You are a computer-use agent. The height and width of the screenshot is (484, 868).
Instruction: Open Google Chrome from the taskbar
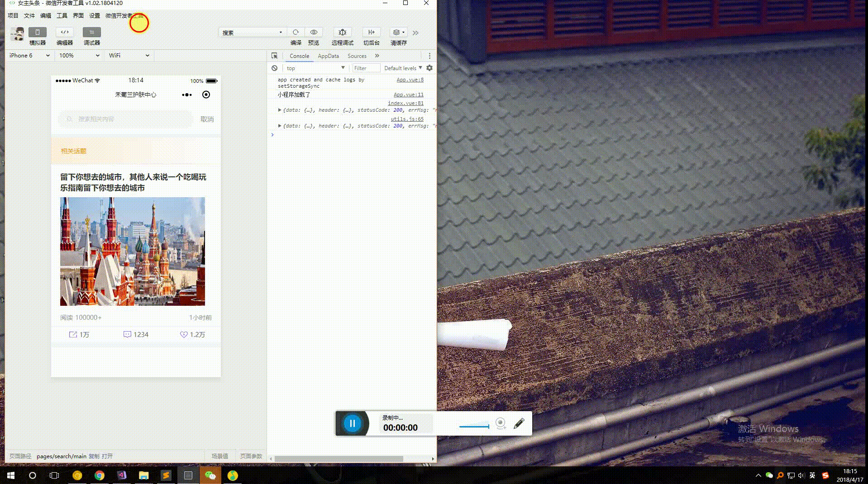tap(100, 475)
